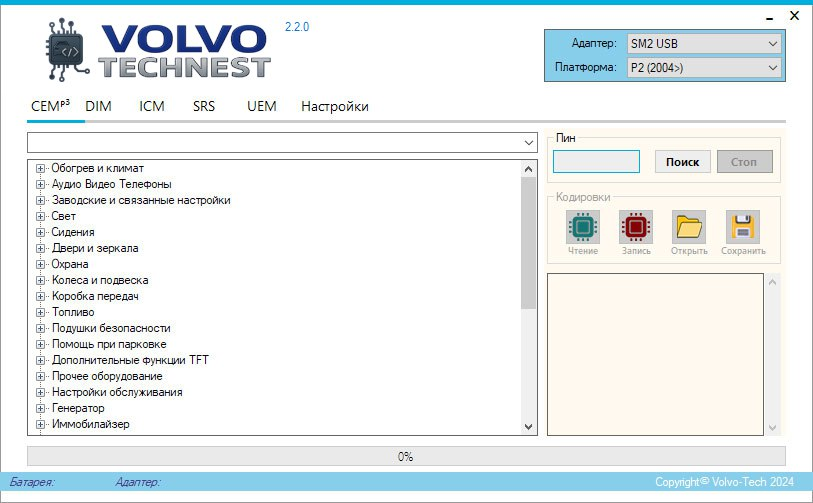Screen dimensions: 813x503
Task: Expand the Подушки безопасности node
Action: [x=40, y=328]
